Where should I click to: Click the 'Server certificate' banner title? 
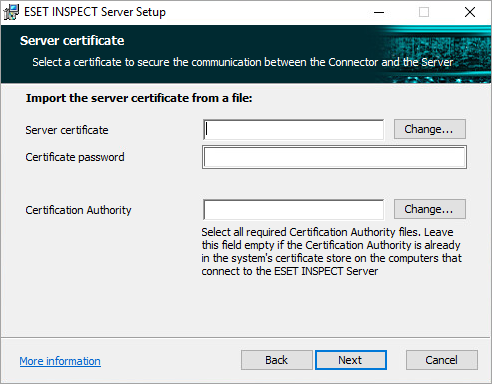[72, 41]
